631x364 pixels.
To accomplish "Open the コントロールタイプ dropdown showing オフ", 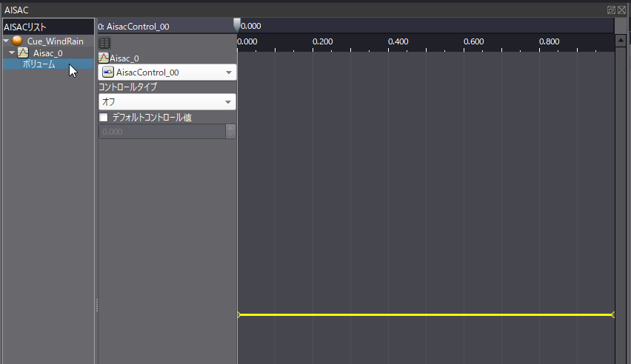I will click(167, 102).
